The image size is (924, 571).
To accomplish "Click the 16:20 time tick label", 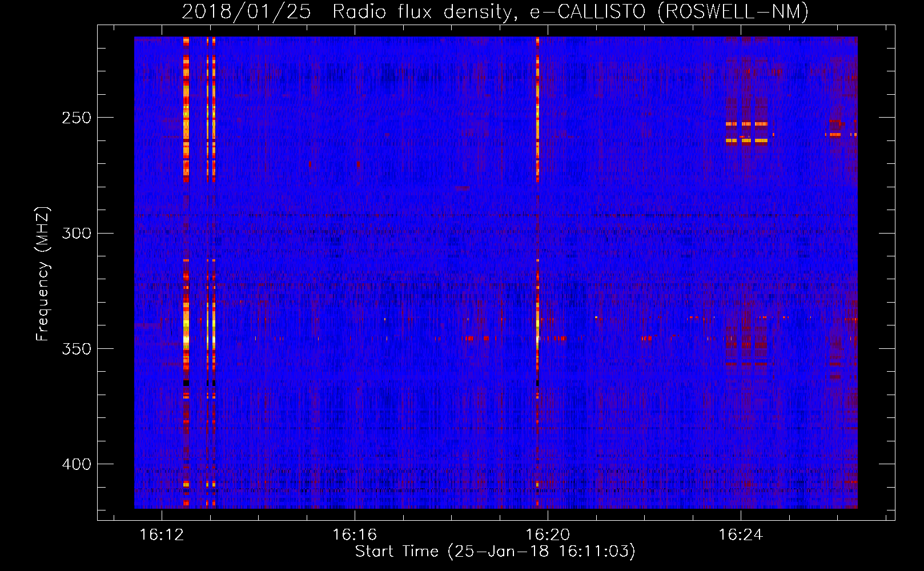I will (x=548, y=534).
